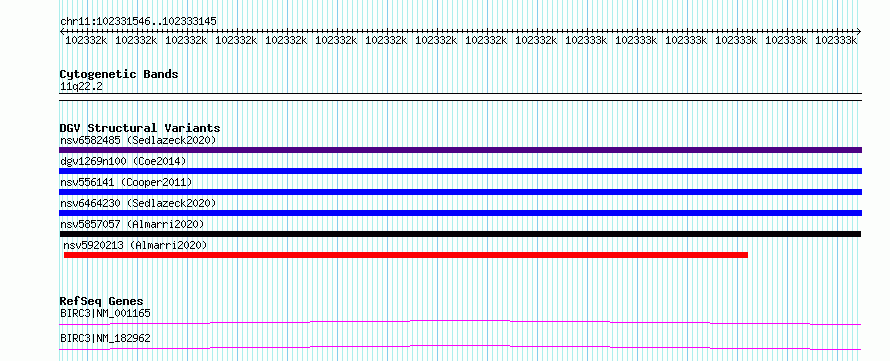Click the red bar for nsv5920213

(406, 255)
